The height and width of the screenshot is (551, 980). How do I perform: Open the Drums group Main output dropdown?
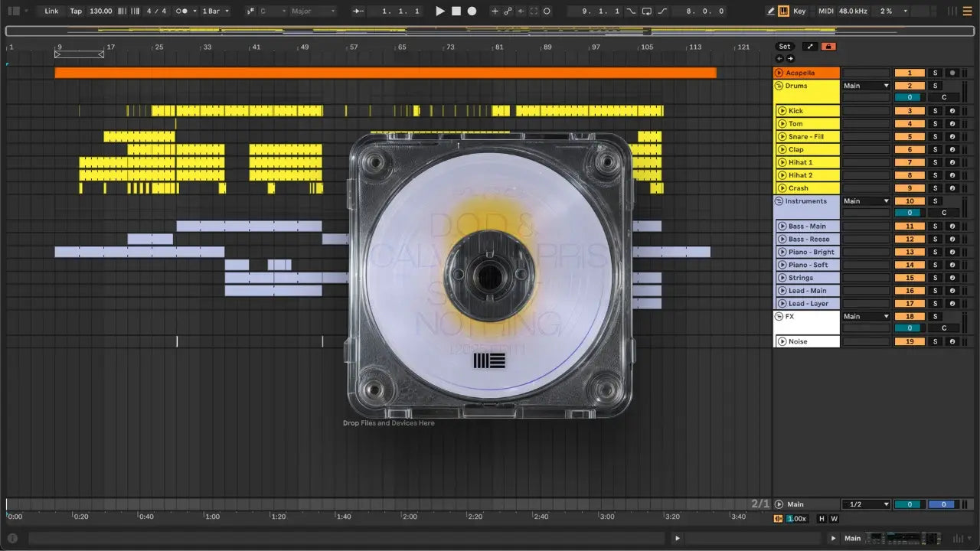(866, 86)
